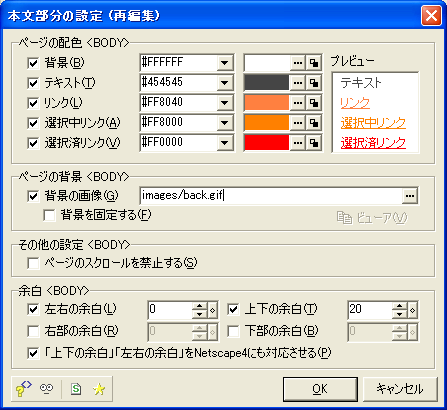Open color dialog for リンク color
The width and height of the screenshot is (447, 410).
click(x=298, y=103)
